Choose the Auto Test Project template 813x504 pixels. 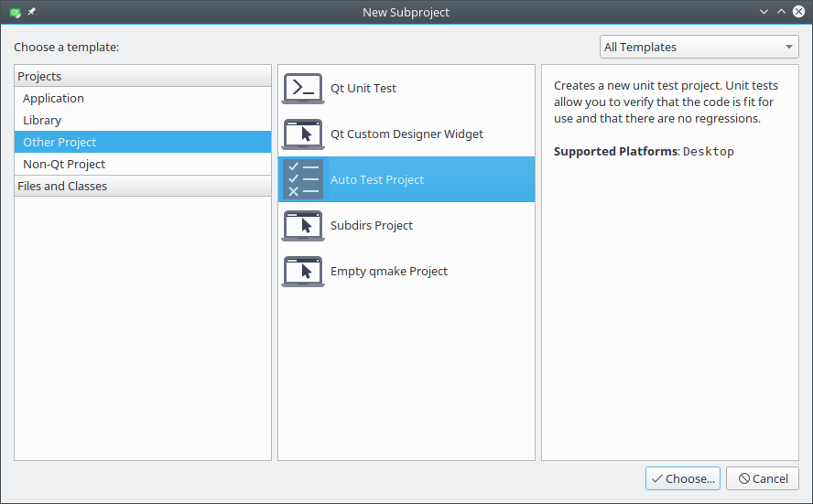pos(406,180)
